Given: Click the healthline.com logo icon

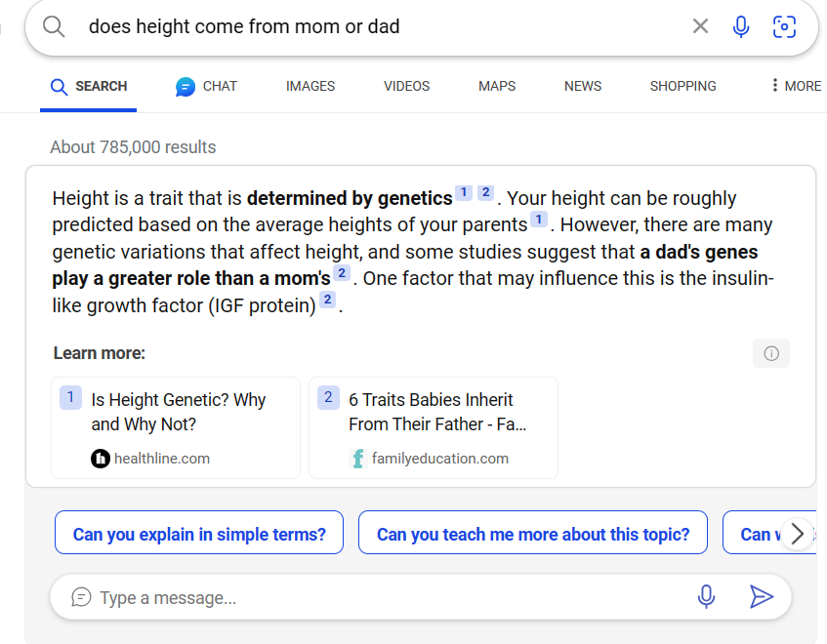Looking at the screenshot, I should click(101, 459).
